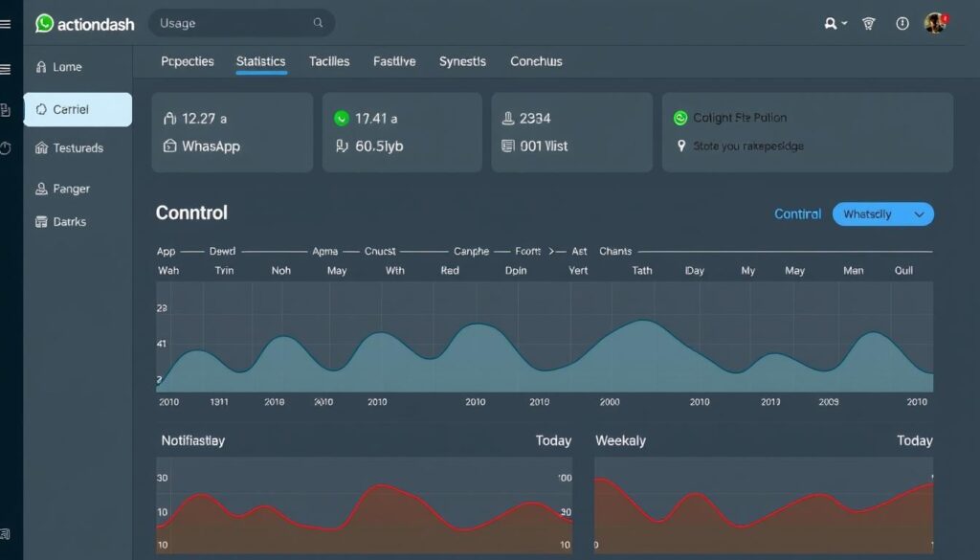The height and width of the screenshot is (560, 980).
Task: Switch to the Statistics tab
Action: pyautogui.click(x=260, y=61)
